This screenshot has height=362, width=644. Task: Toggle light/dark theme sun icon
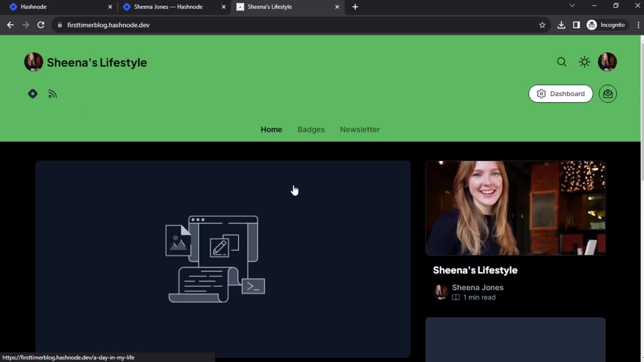(584, 62)
